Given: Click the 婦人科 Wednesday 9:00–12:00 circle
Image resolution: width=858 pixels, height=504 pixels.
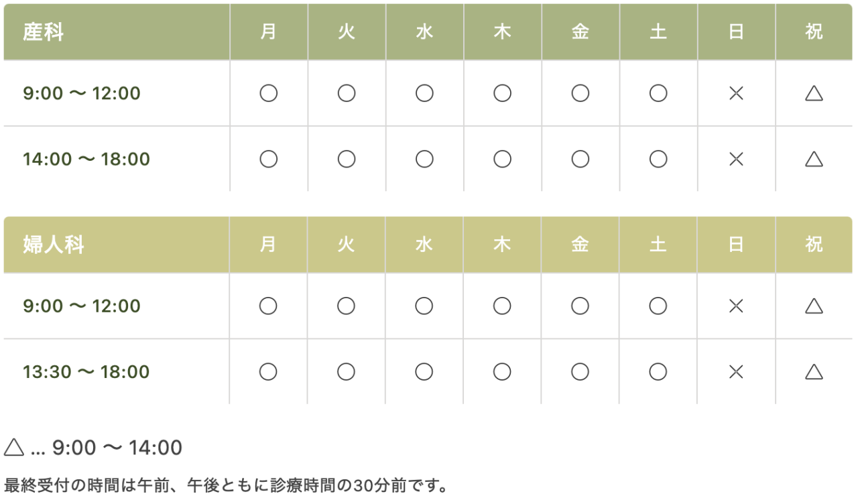Looking at the screenshot, I should [x=424, y=306].
